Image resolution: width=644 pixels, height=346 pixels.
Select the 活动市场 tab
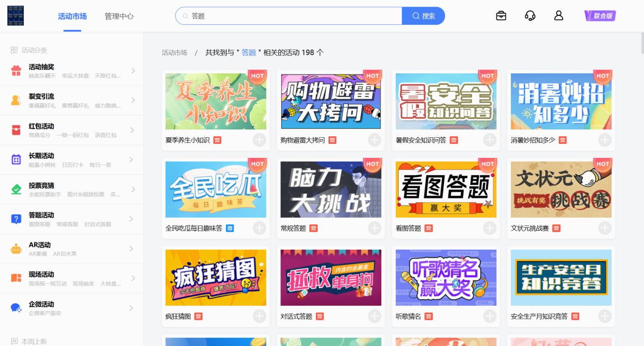72,16
